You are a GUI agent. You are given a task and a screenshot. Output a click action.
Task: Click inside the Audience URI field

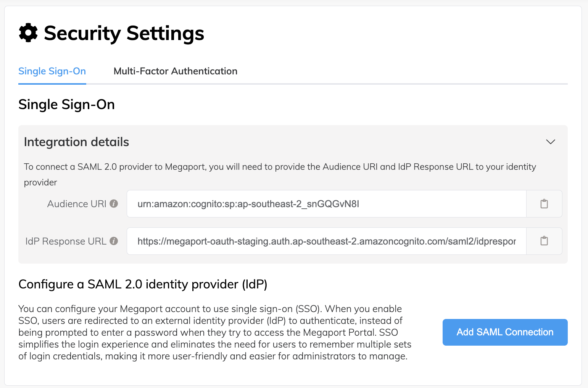[x=326, y=204]
